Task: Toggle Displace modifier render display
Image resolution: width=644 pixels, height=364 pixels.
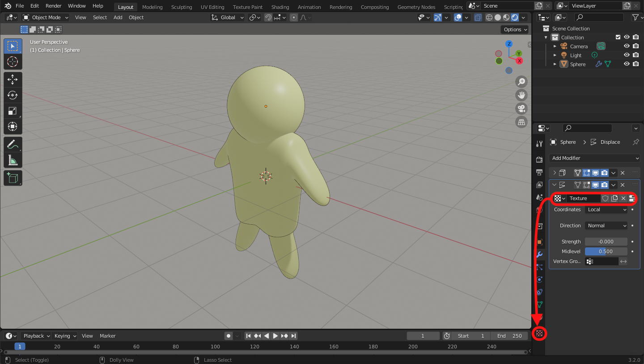Action: tap(605, 185)
